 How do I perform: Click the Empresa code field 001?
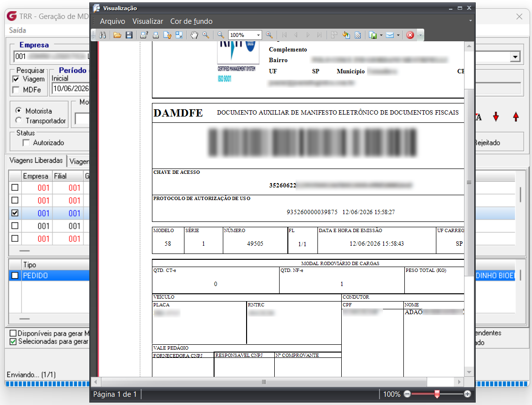pos(51,56)
